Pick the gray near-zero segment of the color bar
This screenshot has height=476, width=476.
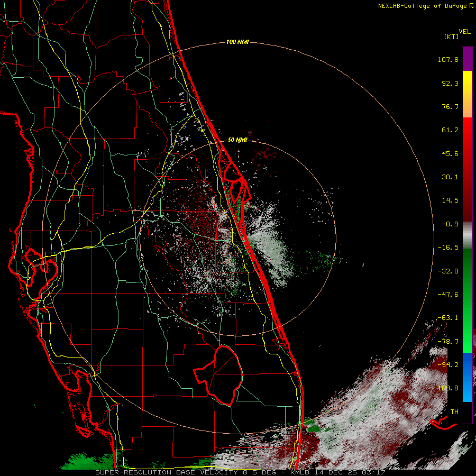(x=467, y=235)
